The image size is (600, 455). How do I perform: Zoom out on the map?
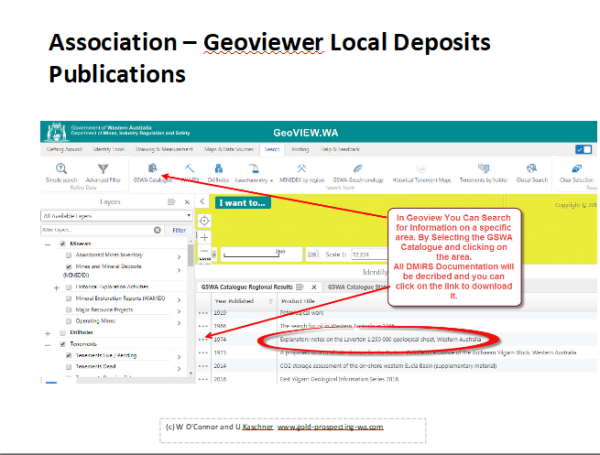point(204,251)
